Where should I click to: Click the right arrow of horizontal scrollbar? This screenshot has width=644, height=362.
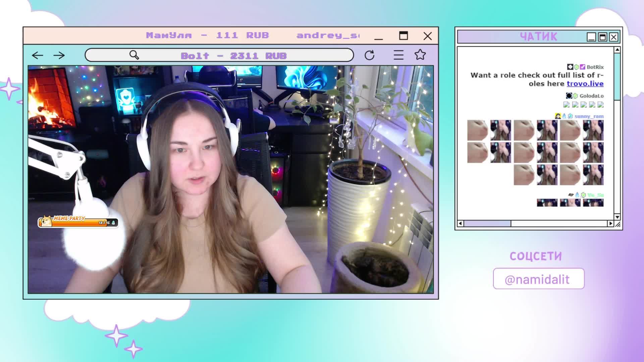pyautogui.click(x=610, y=224)
